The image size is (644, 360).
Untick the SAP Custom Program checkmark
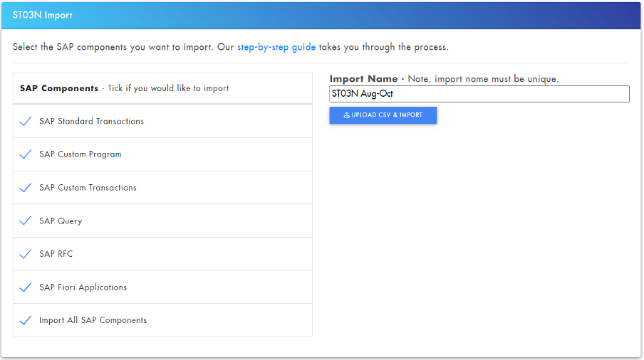[x=25, y=154]
